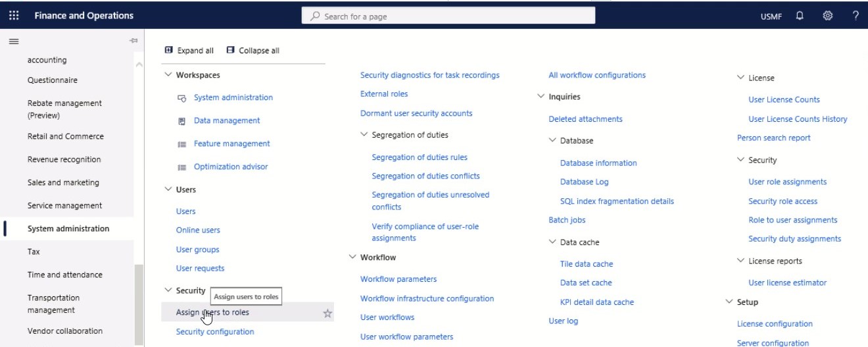The image size is (868, 347).
Task: Open Tile data cache link
Action: (x=587, y=264)
